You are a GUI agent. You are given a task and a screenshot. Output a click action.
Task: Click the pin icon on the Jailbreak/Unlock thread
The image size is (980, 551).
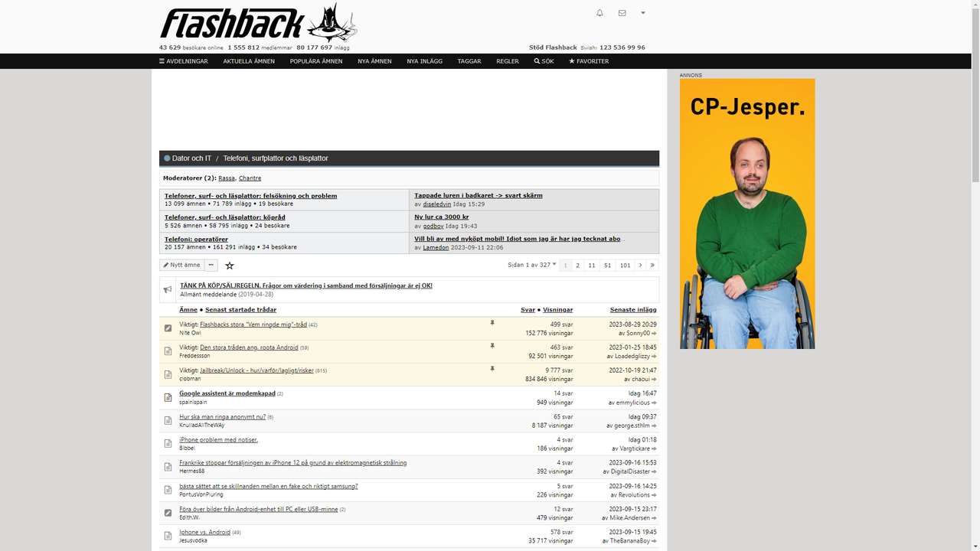pyautogui.click(x=493, y=369)
